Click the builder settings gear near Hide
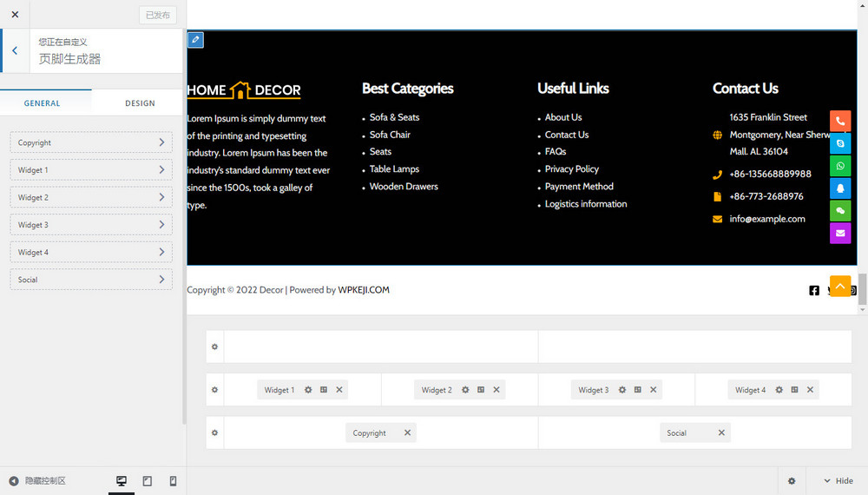Viewport: 868px width, 495px height. pyautogui.click(x=792, y=480)
